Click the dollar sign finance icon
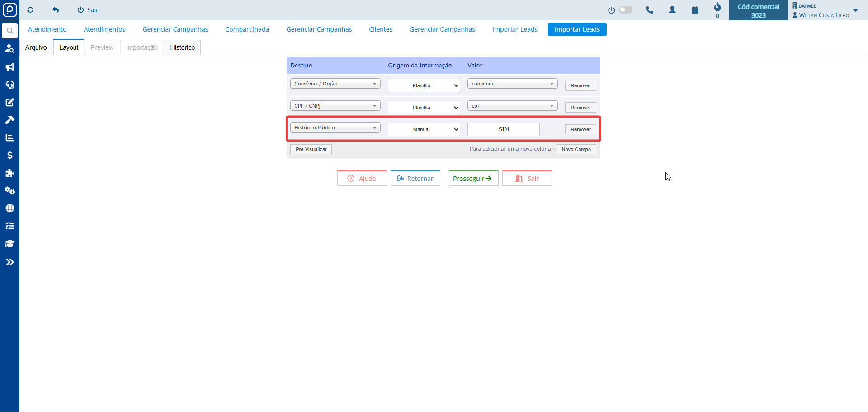 [x=9, y=155]
